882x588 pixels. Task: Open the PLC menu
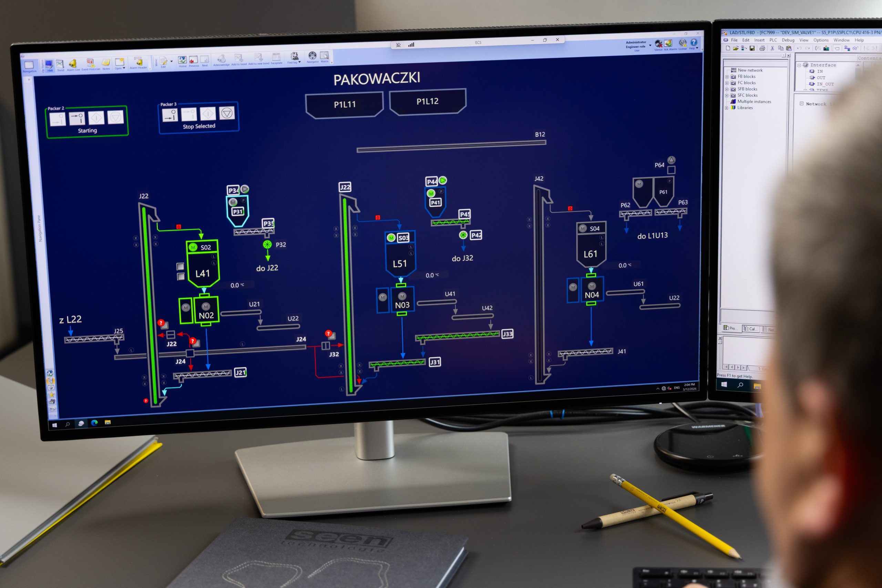(773, 40)
